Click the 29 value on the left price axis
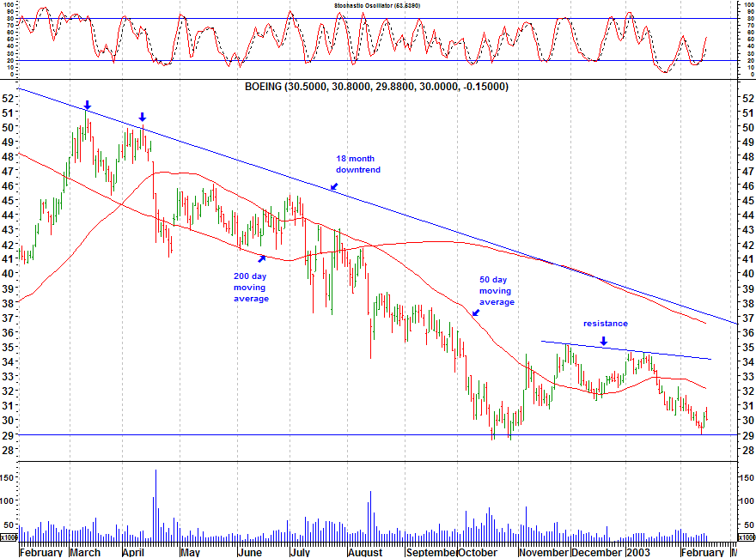The height and width of the screenshot is (558, 756). coord(9,435)
